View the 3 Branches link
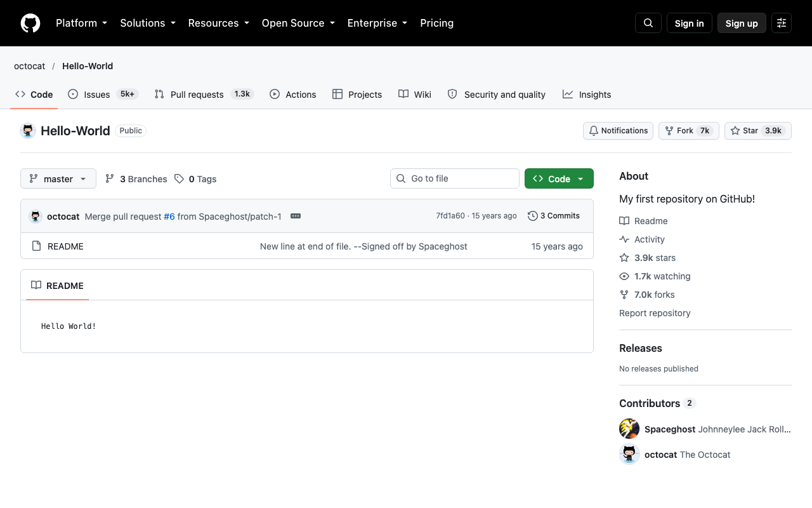This screenshot has width=812, height=508. tap(136, 179)
